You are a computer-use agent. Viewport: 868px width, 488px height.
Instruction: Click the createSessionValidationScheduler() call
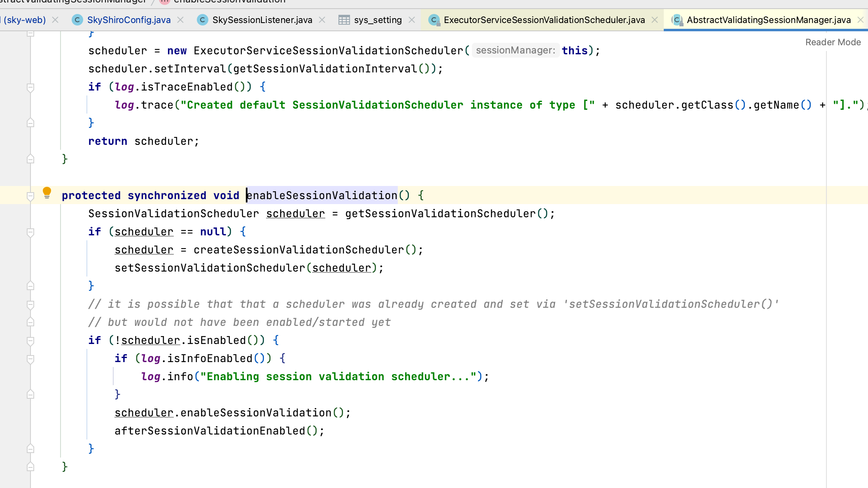(305, 250)
